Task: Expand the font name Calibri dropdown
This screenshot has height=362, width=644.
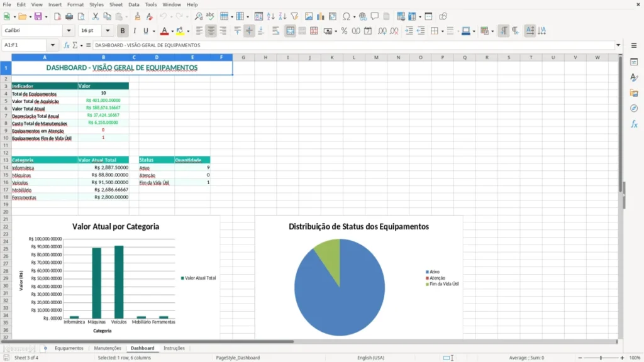Action: pyautogui.click(x=69, y=31)
